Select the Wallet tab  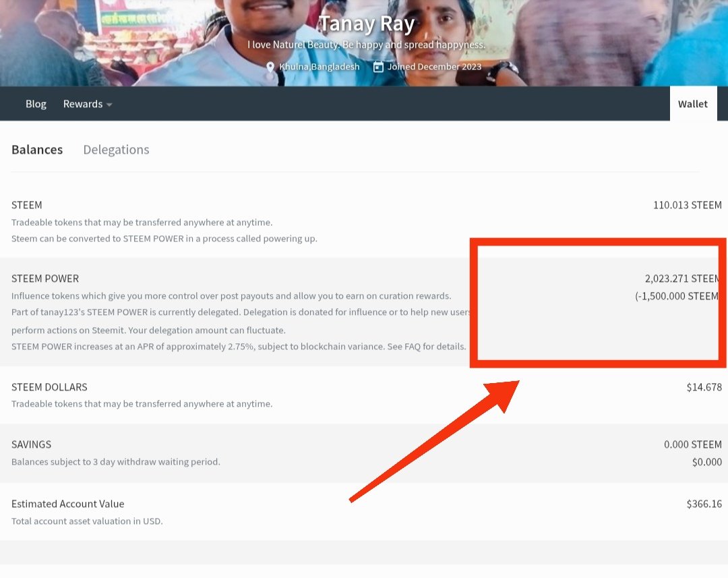(693, 104)
